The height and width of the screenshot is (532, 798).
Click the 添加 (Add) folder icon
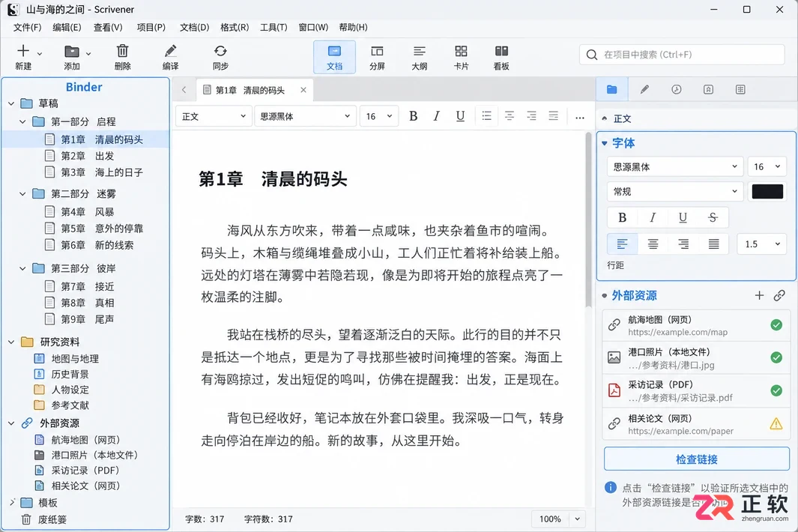coord(72,51)
